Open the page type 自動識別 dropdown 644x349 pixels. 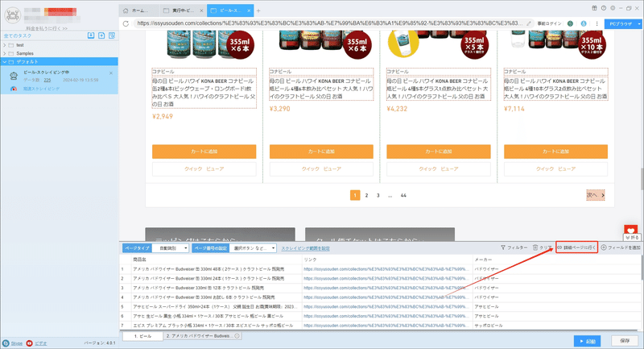point(171,248)
